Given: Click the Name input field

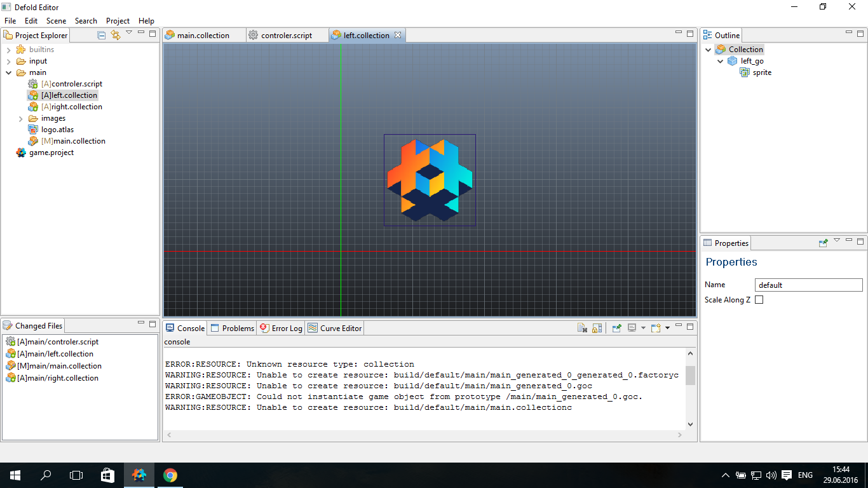Looking at the screenshot, I should tap(809, 285).
